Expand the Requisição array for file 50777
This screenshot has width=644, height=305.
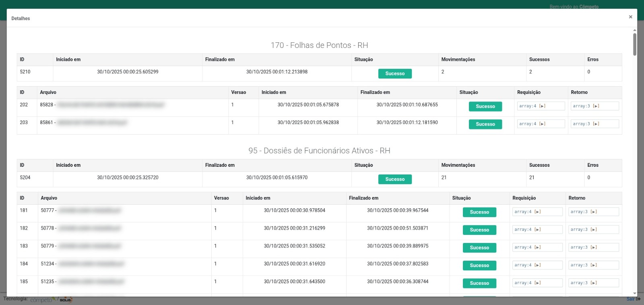pos(537,212)
